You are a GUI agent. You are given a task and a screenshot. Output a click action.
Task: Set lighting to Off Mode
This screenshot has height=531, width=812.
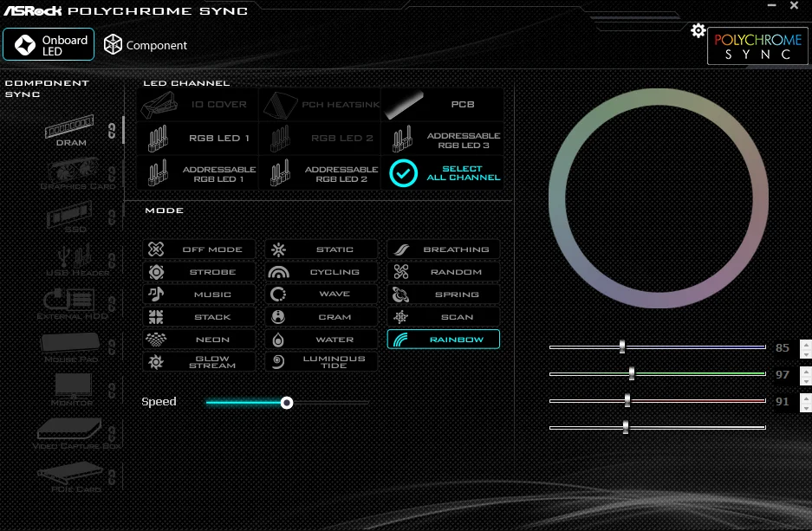click(198, 249)
